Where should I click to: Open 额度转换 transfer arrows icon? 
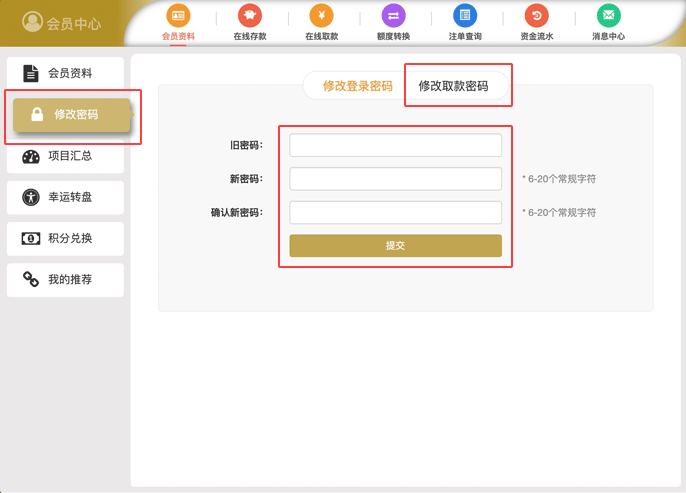pyautogui.click(x=393, y=16)
